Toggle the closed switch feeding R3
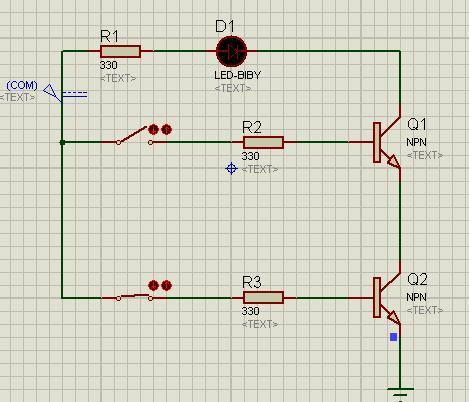This screenshot has height=402, width=469. pyautogui.click(x=134, y=297)
